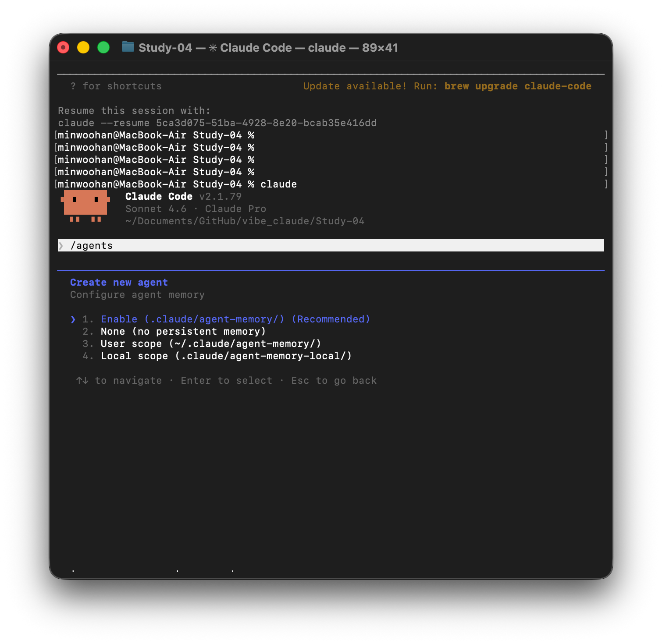The image size is (662, 644).
Task: Pick User scope (~/.claude/agent-memory/) option
Action: click(211, 344)
